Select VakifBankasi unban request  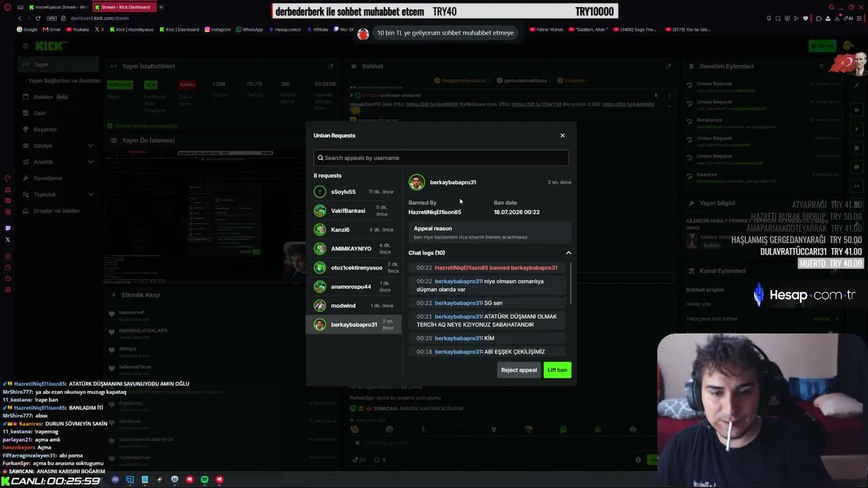[353, 211]
